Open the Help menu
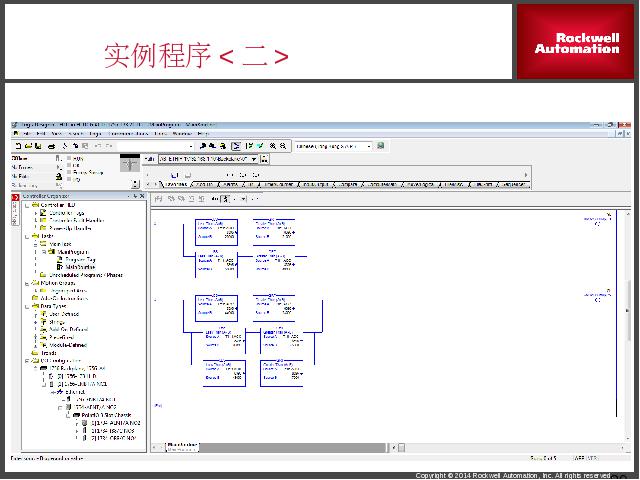The width and height of the screenshot is (640, 480). [203, 133]
